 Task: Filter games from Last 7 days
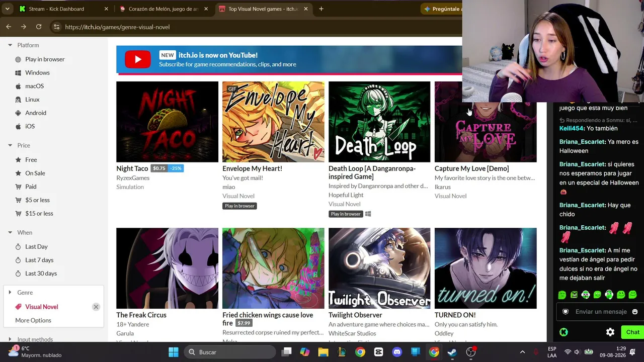(39, 260)
